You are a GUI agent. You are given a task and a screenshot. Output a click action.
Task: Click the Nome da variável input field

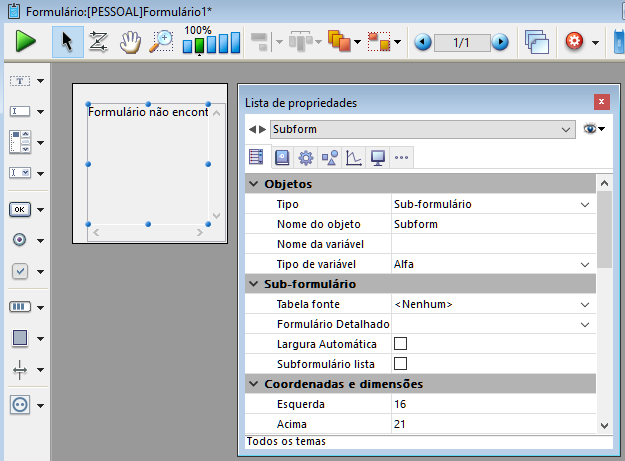[490, 244]
